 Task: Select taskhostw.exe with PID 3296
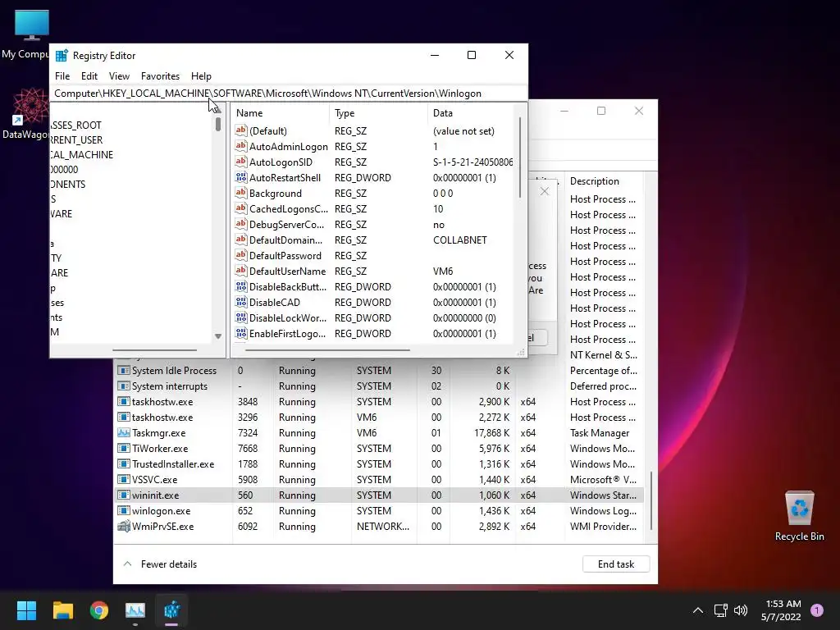point(379,417)
